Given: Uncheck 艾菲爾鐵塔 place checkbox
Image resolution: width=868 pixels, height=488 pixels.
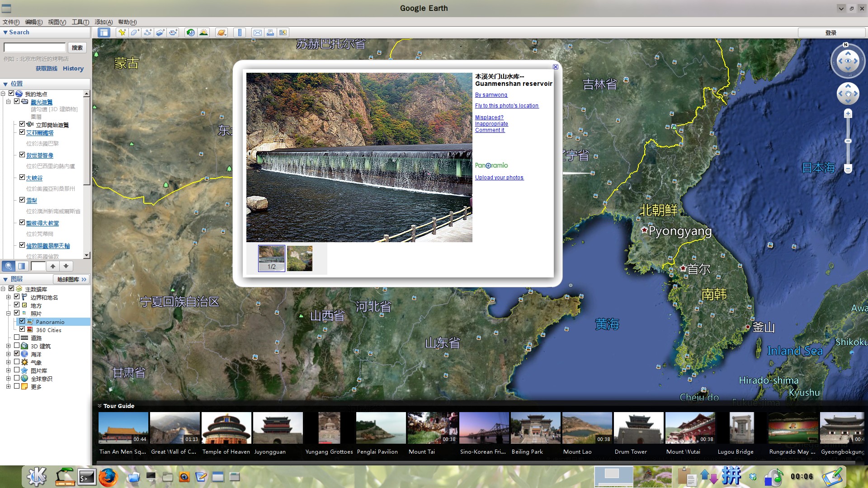Looking at the screenshot, I should 22,132.
